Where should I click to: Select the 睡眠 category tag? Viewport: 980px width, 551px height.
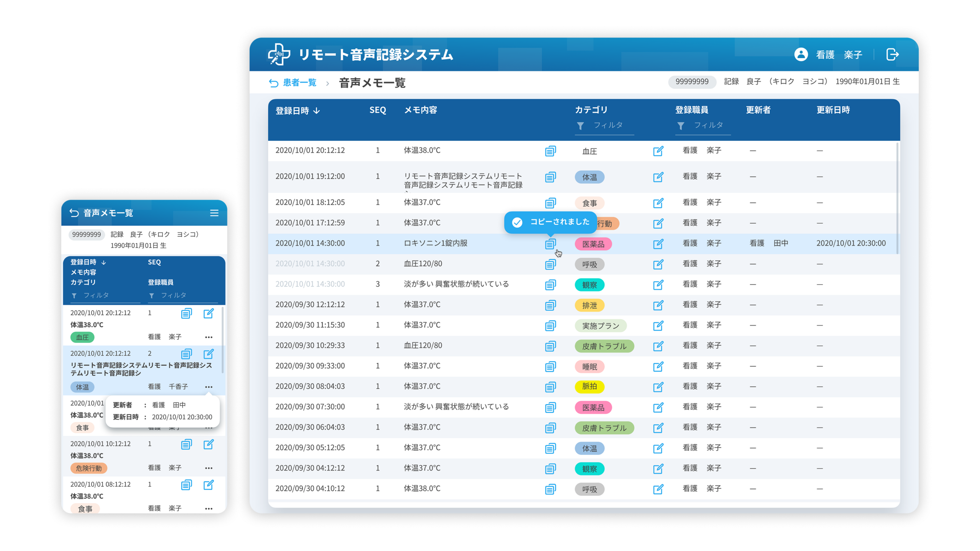(x=590, y=367)
